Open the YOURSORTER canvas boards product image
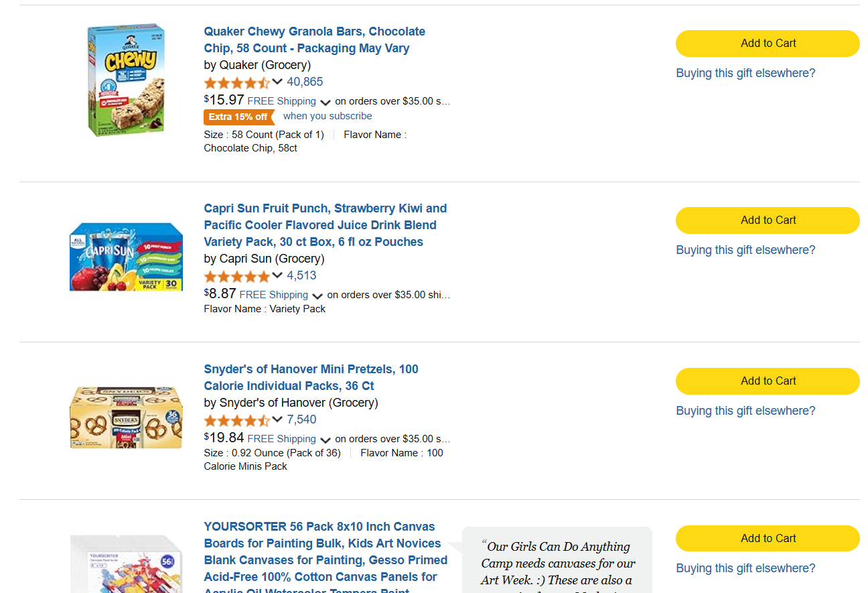868x593 pixels. tap(126, 562)
